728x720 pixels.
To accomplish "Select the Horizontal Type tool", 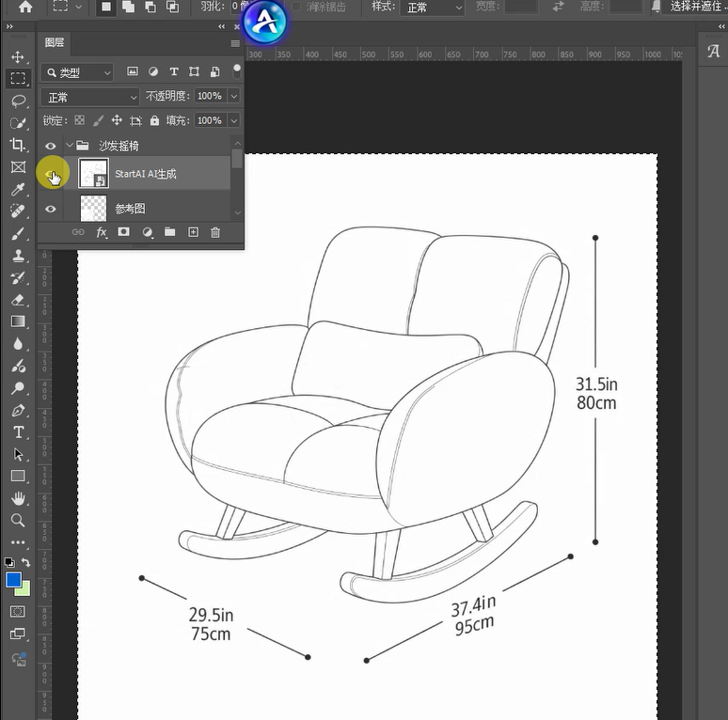I will coord(18,432).
